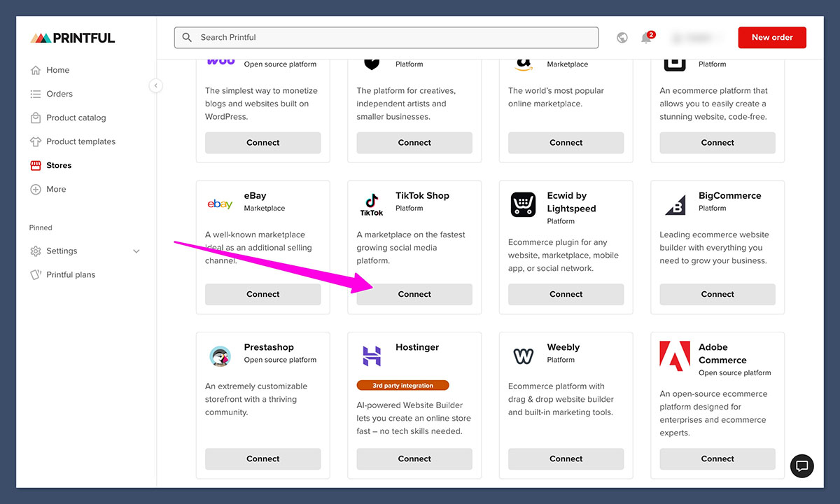This screenshot has height=504, width=840.
Task: Open Printful plans in pinned section
Action: coord(70,275)
